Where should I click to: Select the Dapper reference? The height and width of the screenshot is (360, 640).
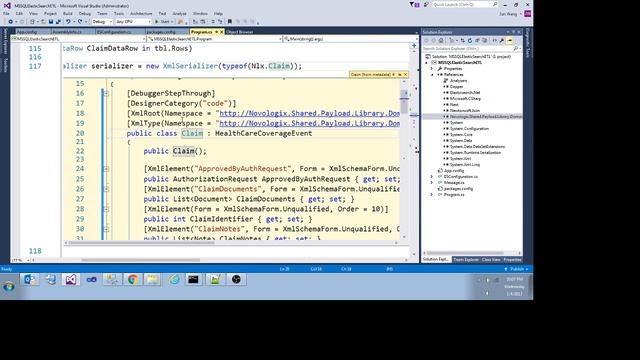click(456, 87)
